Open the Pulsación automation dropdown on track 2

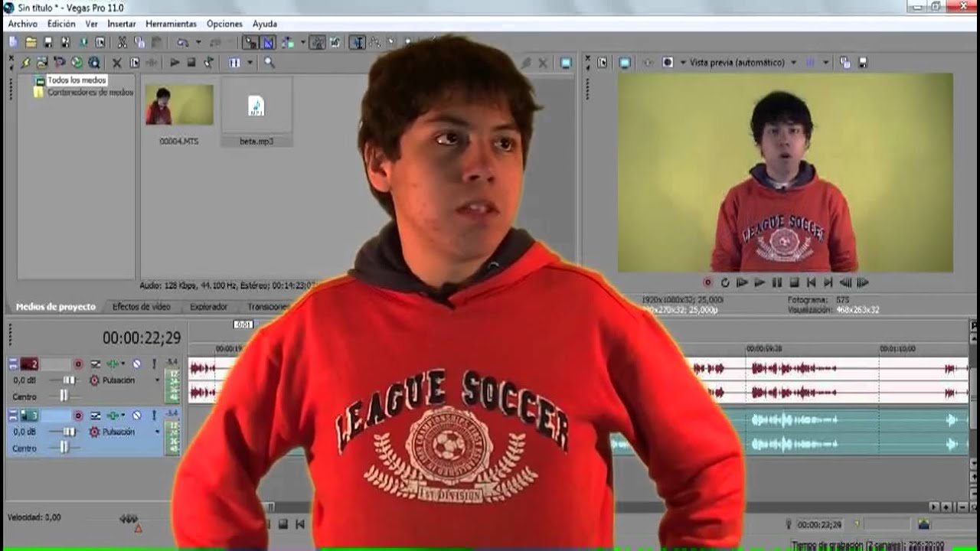(158, 380)
